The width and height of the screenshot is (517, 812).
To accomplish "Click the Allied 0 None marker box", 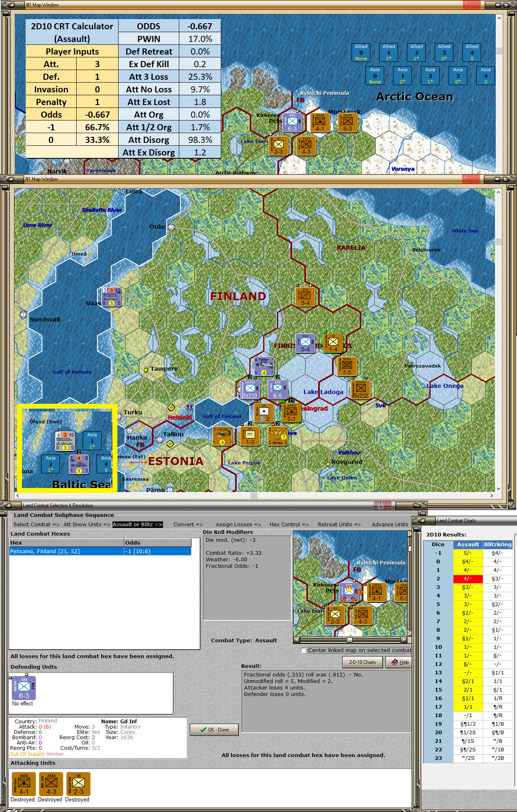I will (x=361, y=52).
